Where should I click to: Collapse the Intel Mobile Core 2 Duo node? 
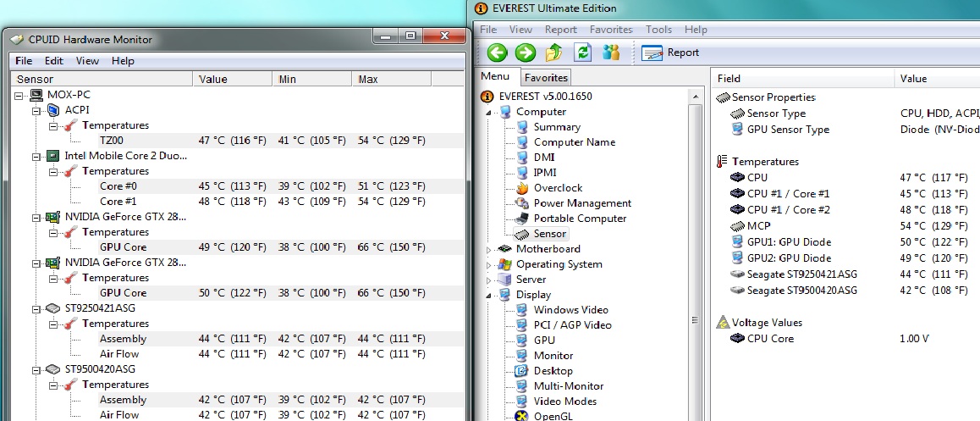[36, 156]
